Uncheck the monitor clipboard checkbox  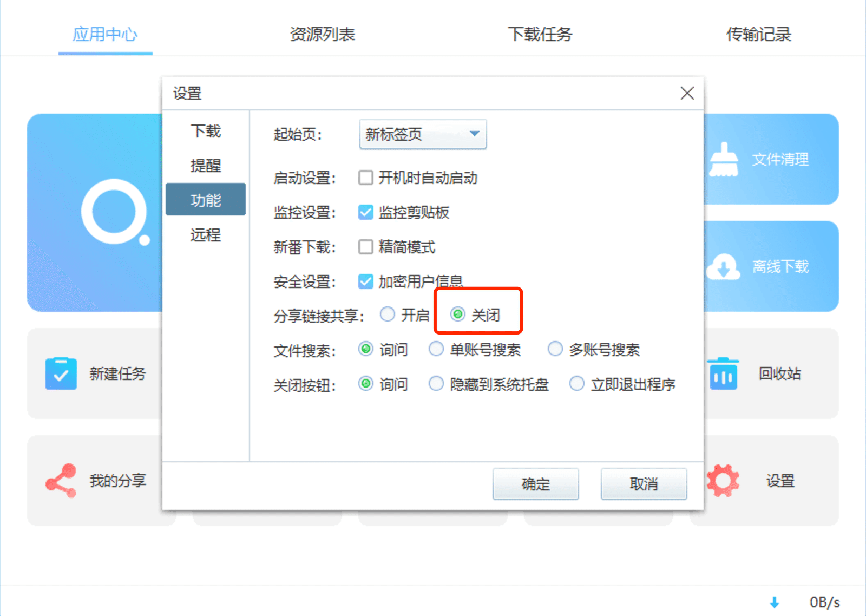coord(366,212)
